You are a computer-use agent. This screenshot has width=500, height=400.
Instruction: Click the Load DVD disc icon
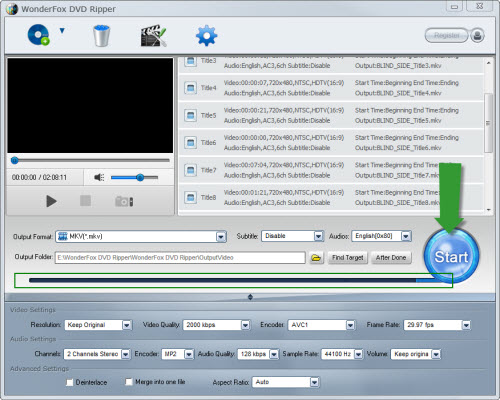(38, 35)
